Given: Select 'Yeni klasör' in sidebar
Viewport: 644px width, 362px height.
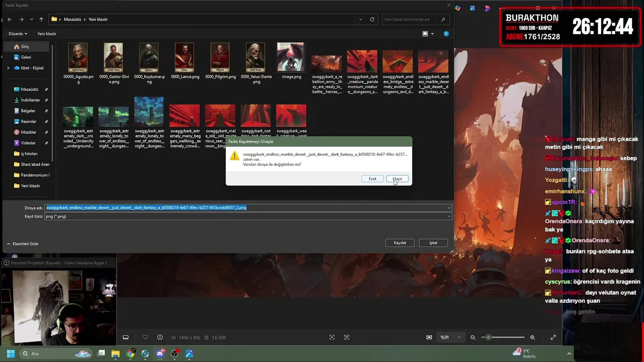Looking at the screenshot, I should (28, 186).
